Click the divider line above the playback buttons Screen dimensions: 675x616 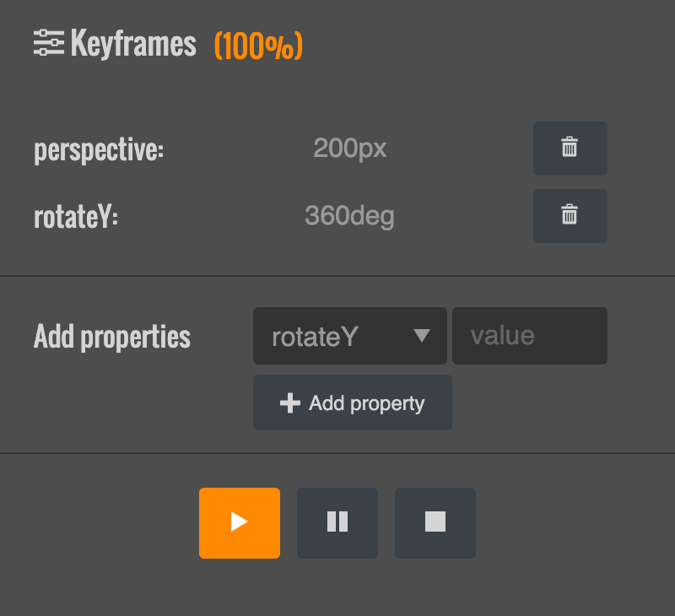tap(337, 453)
